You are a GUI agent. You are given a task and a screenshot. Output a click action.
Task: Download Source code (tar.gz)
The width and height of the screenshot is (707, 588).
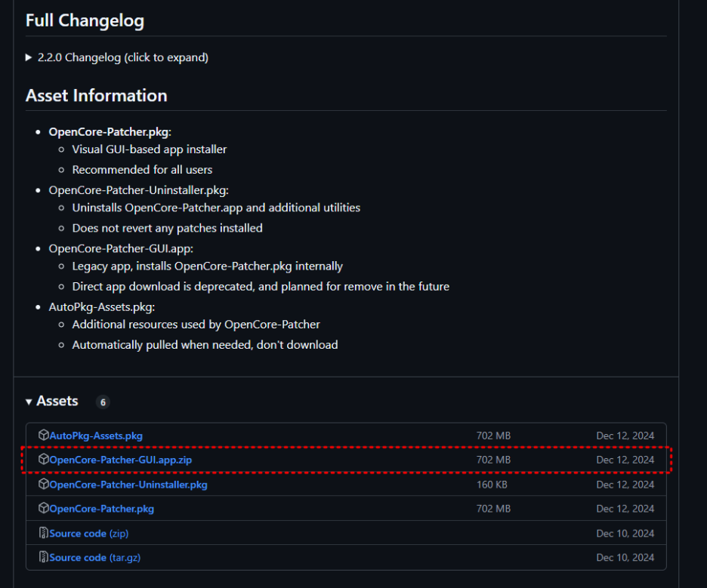pos(94,558)
